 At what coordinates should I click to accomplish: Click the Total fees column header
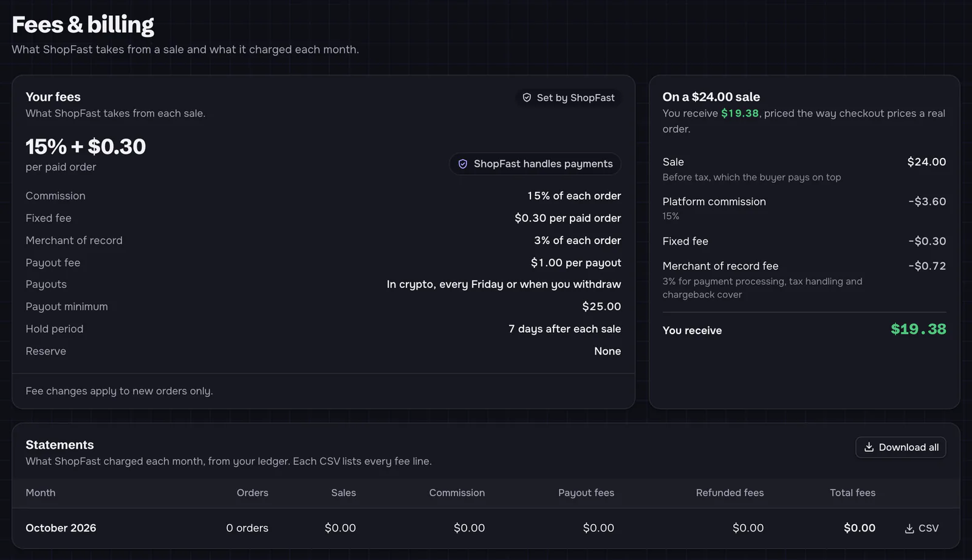852,493
